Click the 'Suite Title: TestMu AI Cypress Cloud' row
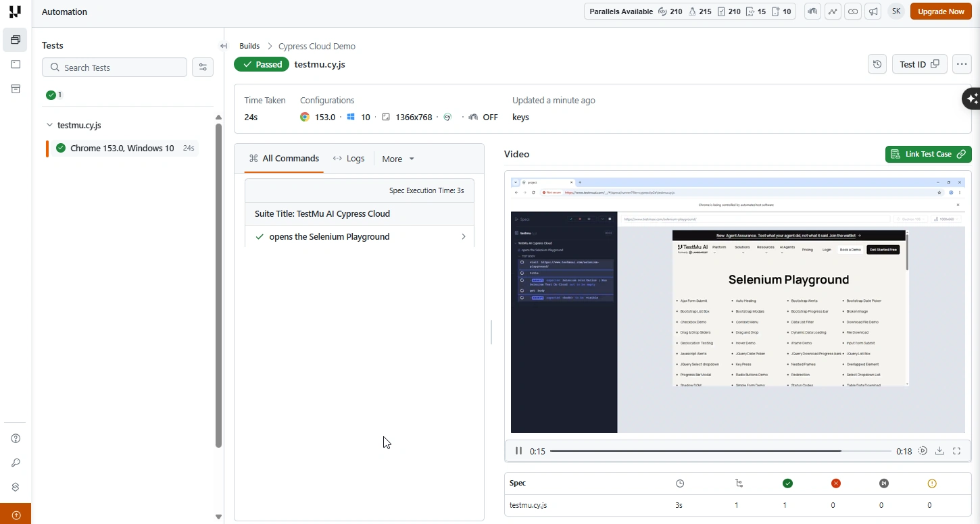Image resolution: width=980 pixels, height=524 pixels. coord(360,213)
